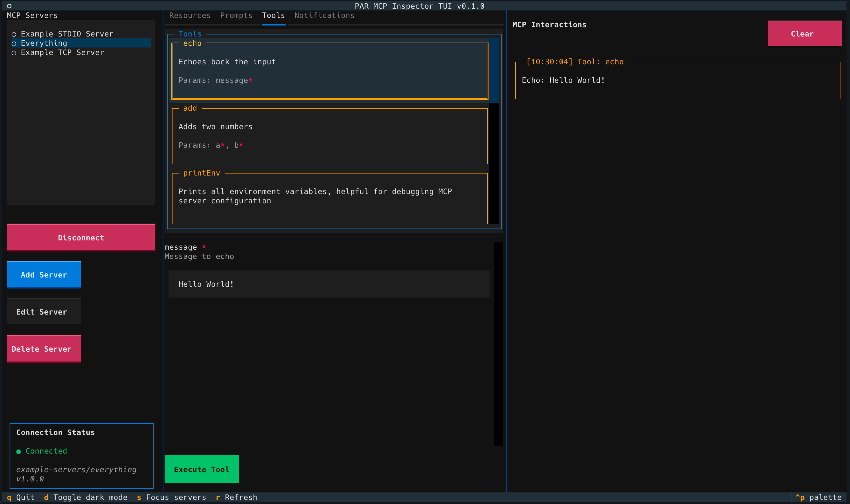Run the Execute Tool button
850x504 pixels.
click(x=201, y=469)
